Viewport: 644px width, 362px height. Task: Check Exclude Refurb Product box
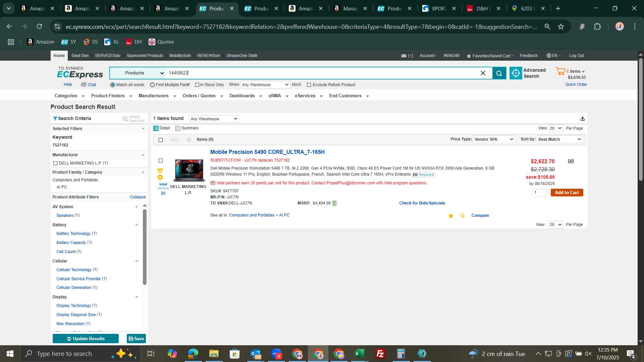pyautogui.click(x=309, y=85)
